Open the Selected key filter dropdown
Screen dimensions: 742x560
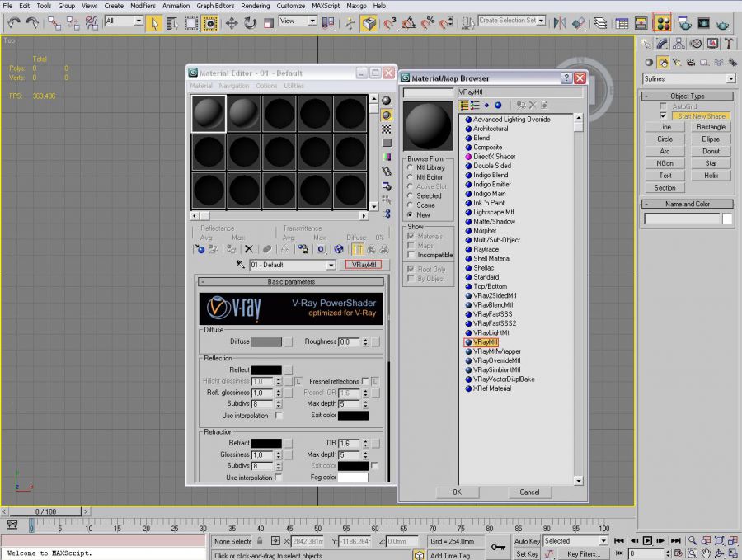tap(603, 540)
